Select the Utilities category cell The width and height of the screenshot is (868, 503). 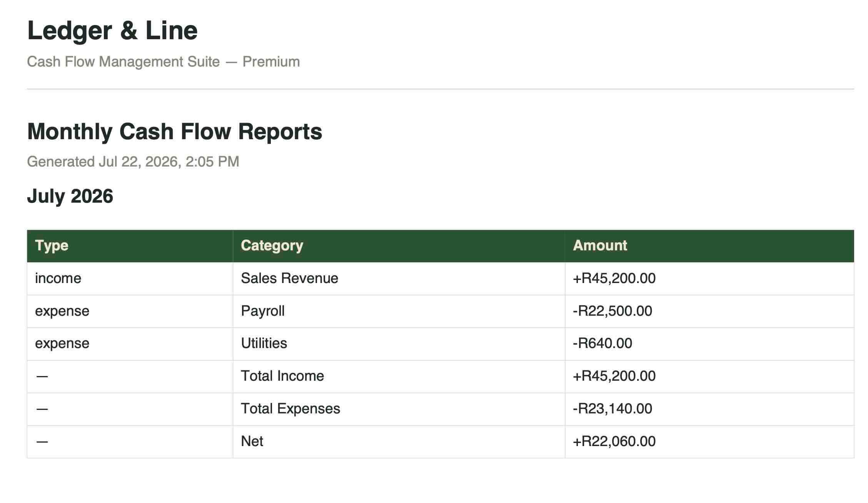click(x=399, y=343)
